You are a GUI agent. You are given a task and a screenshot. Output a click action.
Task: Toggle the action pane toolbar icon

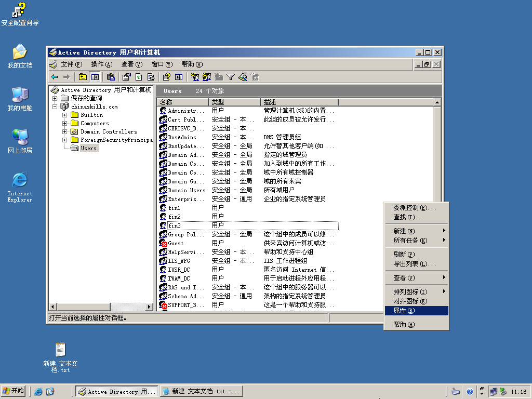click(x=179, y=77)
